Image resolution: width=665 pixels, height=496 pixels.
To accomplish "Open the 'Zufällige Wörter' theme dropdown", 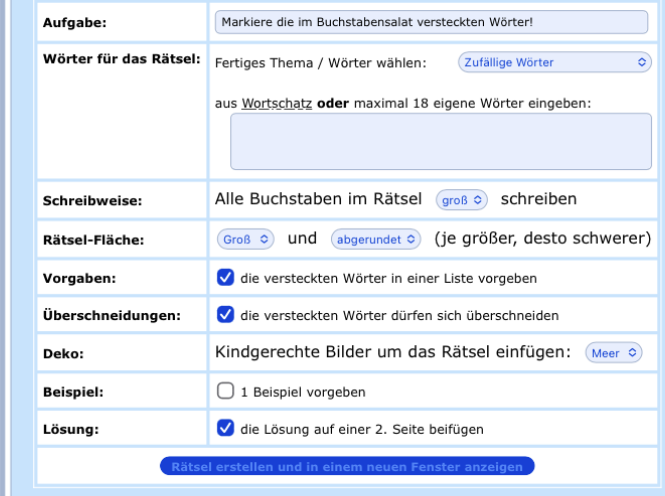I will [554, 63].
